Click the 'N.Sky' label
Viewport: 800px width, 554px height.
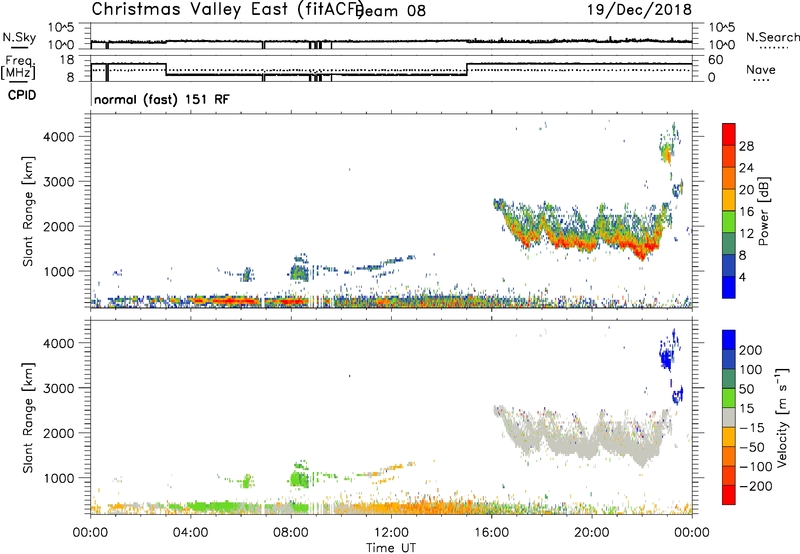(x=19, y=37)
